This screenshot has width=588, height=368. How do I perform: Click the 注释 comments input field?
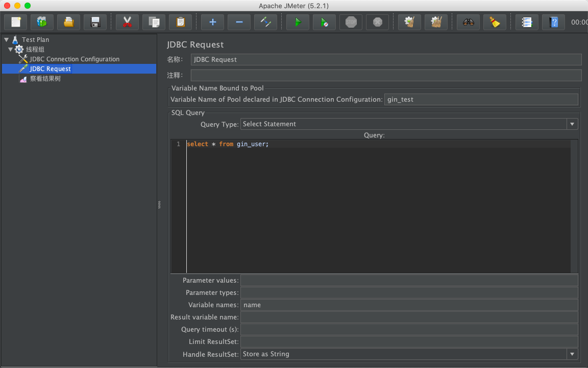click(x=386, y=75)
